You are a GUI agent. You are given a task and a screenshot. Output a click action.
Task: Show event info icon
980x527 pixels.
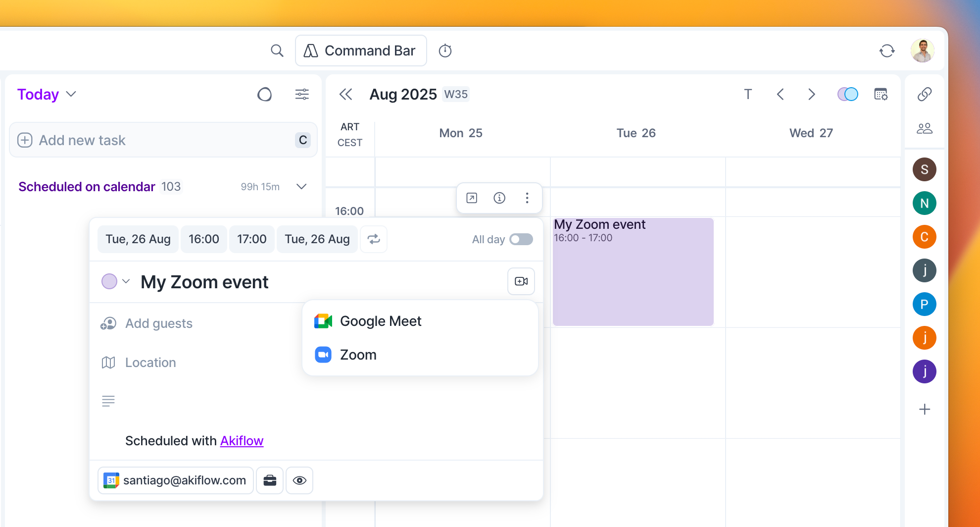(x=499, y=198)
